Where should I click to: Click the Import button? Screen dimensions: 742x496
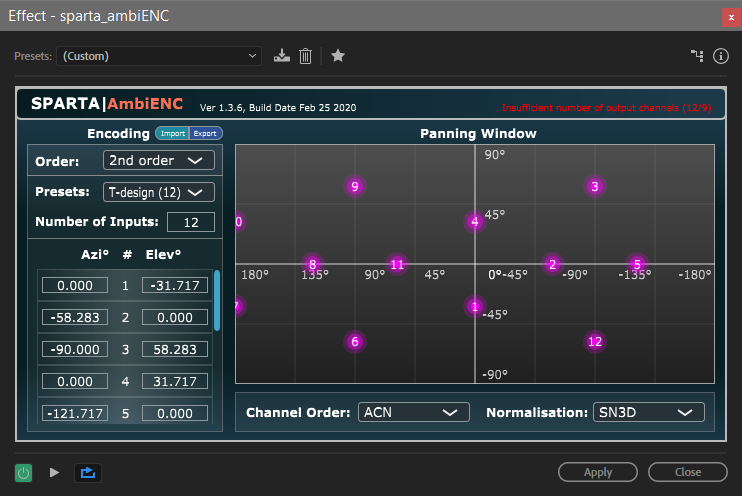(x=172, y=133)
